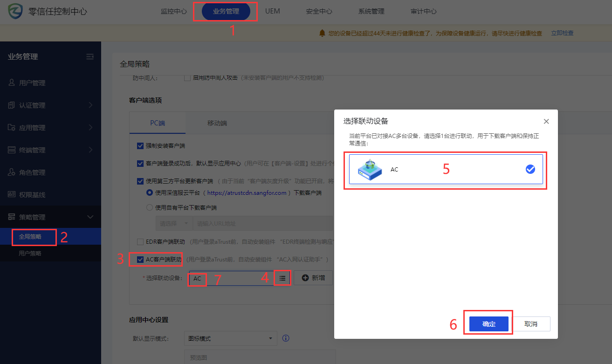Select 使用深信服云平台 radio button

tap(150, 192)
